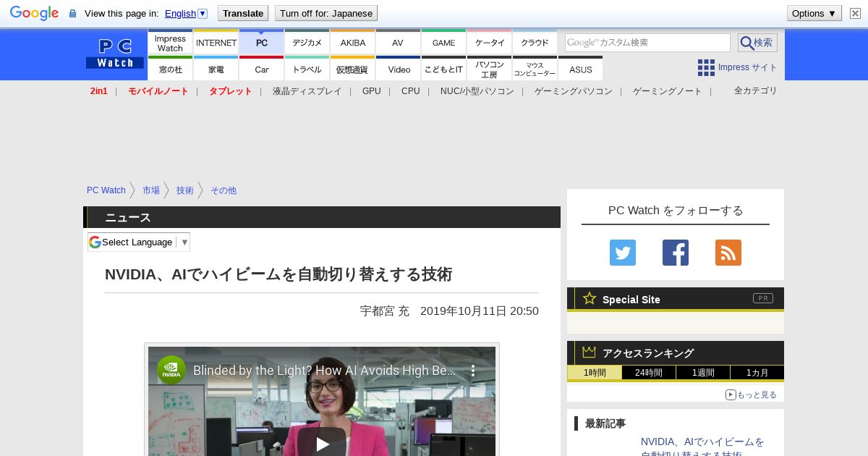Select the 1時間 ranking tab
The image size is (868, 456).
coord(594,373)
